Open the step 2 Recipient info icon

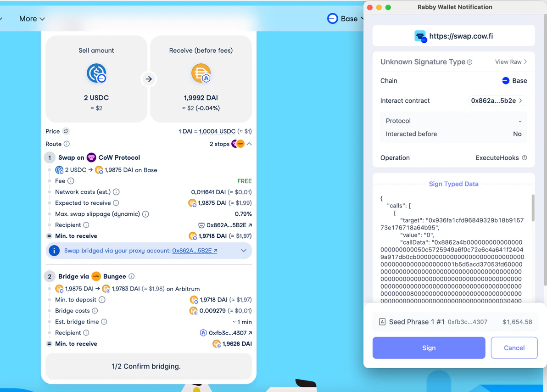coord(86,333)
